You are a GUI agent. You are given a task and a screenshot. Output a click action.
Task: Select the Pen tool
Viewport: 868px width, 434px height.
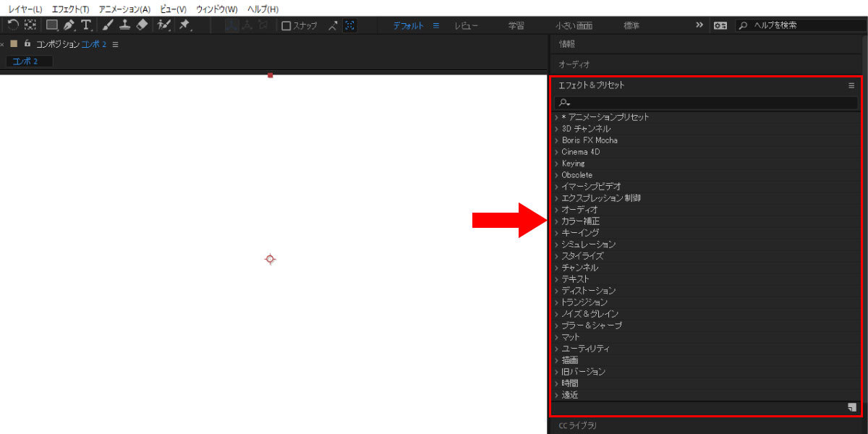[x=69, y=25]
